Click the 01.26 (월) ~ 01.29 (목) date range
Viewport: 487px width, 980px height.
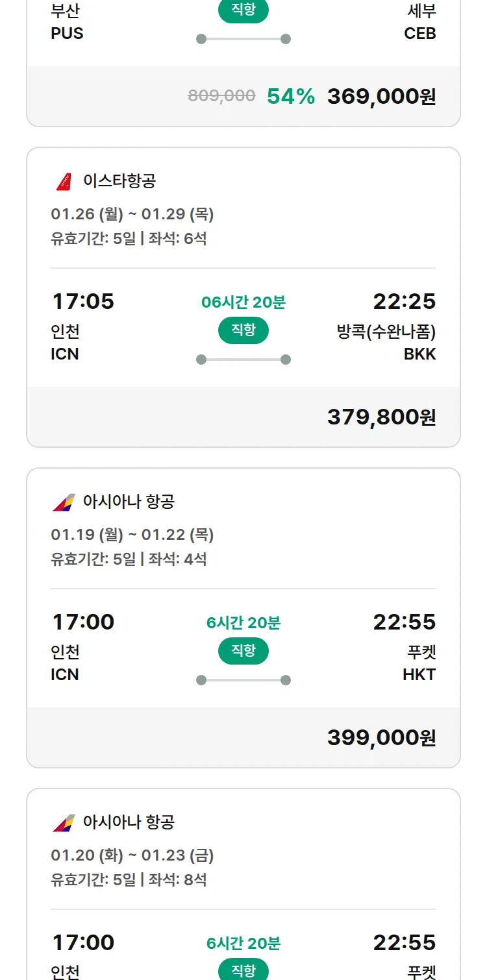132,214
